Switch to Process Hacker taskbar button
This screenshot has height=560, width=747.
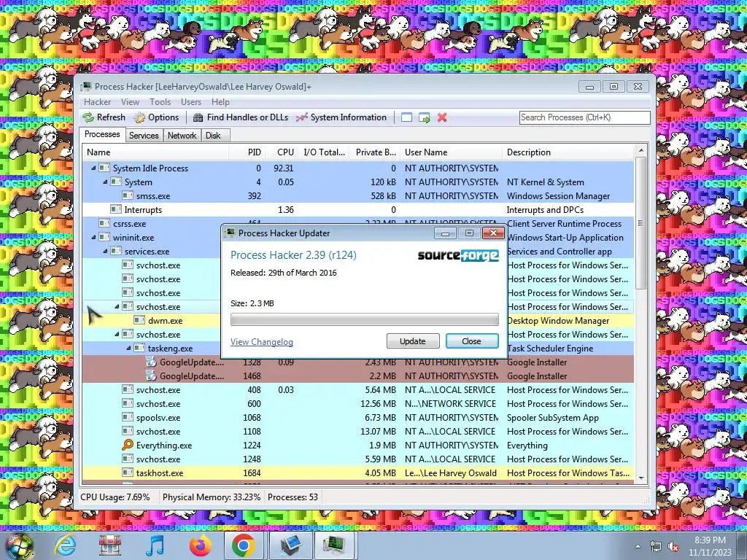pyautogui.click(x=334, y=545)
